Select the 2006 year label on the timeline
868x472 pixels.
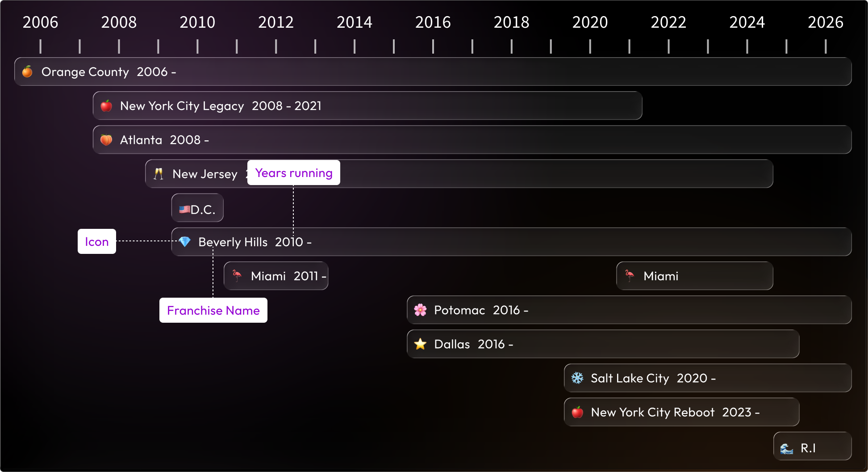(x=40, y=22)
